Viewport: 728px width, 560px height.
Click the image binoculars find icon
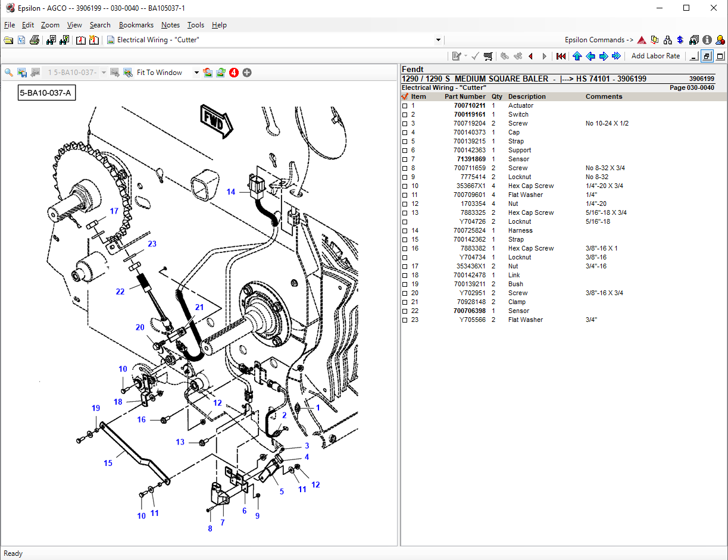pyautogui.click(x=127, y=73)
